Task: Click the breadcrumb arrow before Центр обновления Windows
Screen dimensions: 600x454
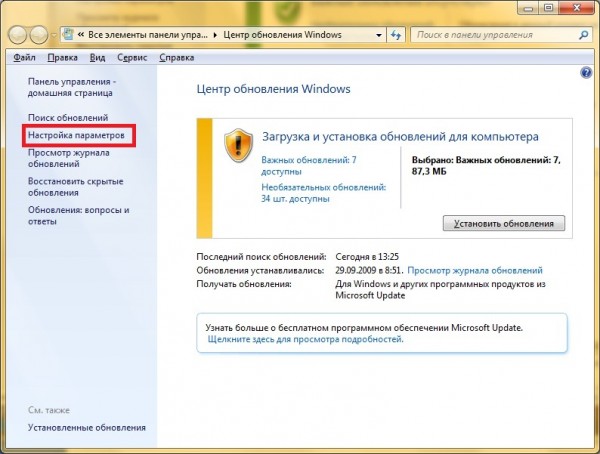Action: coord(215,35)
